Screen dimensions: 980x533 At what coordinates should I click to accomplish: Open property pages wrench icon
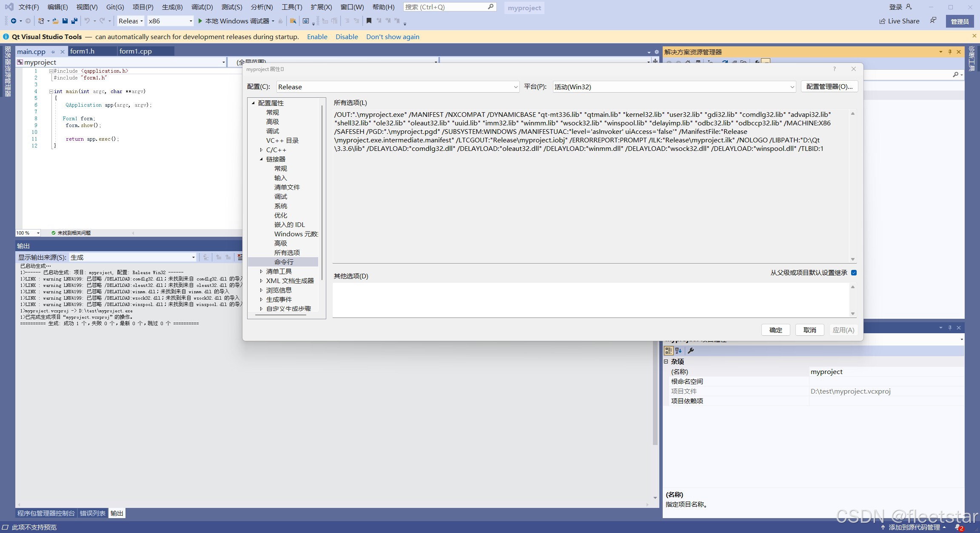pyautogui.click(x=691, y=351)
